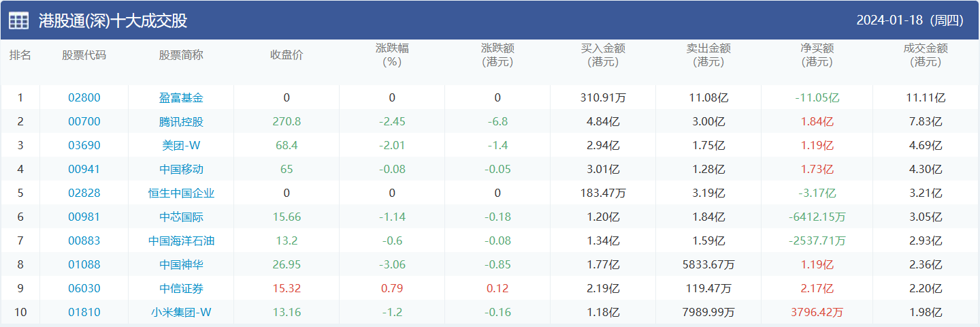Image resolution: width=980 pixels, height=327 pixels.
Task: Open stock code 02800 link
Action: coord(84,97)
